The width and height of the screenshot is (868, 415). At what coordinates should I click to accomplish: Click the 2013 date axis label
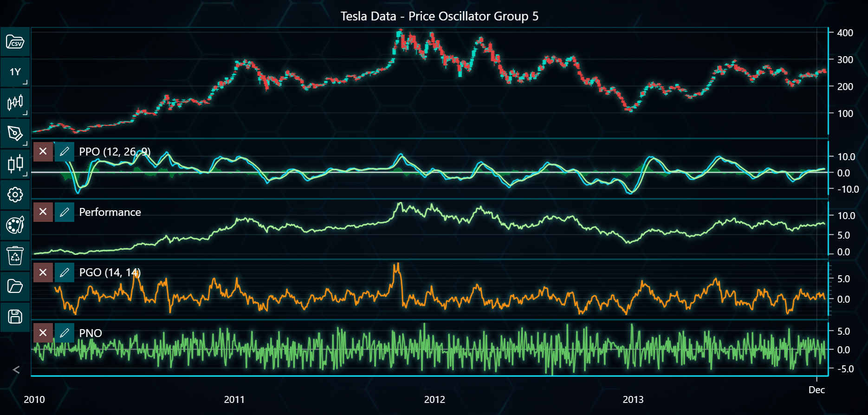click(x=633, y=400)
